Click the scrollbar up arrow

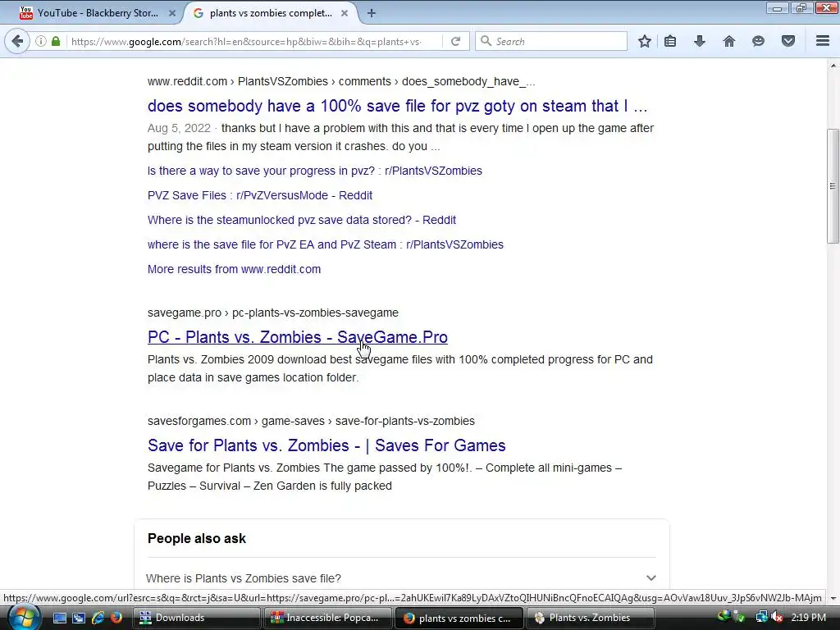(833, 66)
